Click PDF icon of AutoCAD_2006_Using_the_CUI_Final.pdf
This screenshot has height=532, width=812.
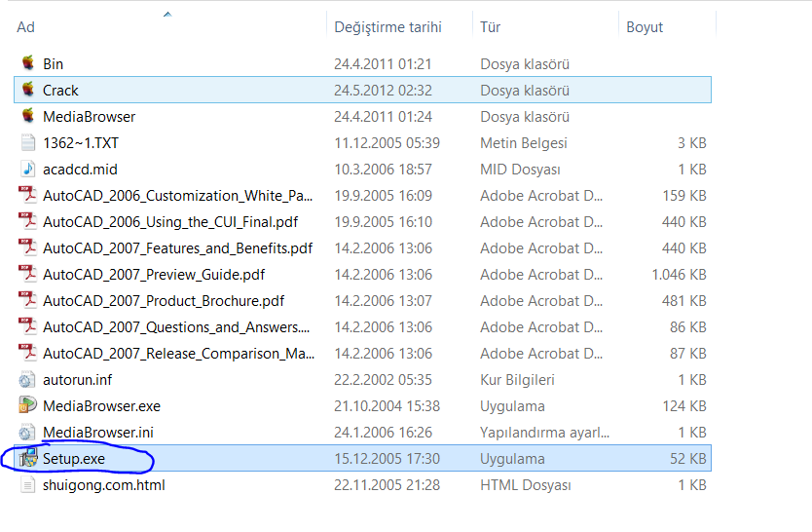[28, 222]
